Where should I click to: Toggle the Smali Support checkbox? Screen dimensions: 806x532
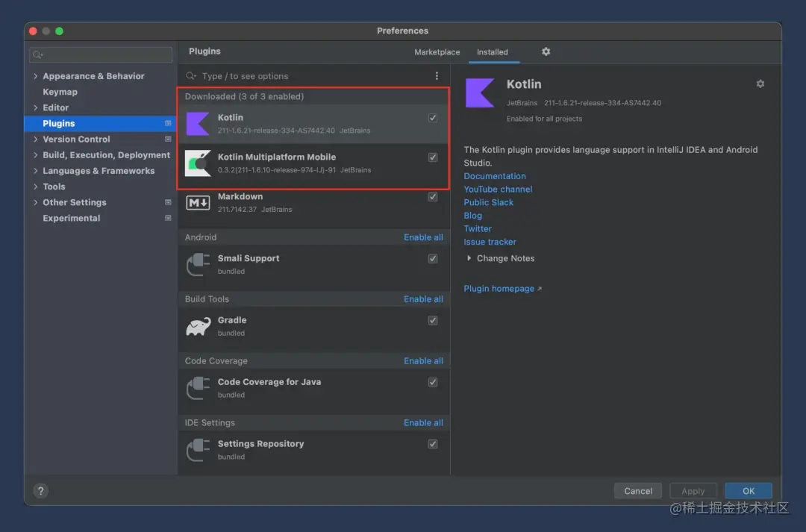point(433,259)
